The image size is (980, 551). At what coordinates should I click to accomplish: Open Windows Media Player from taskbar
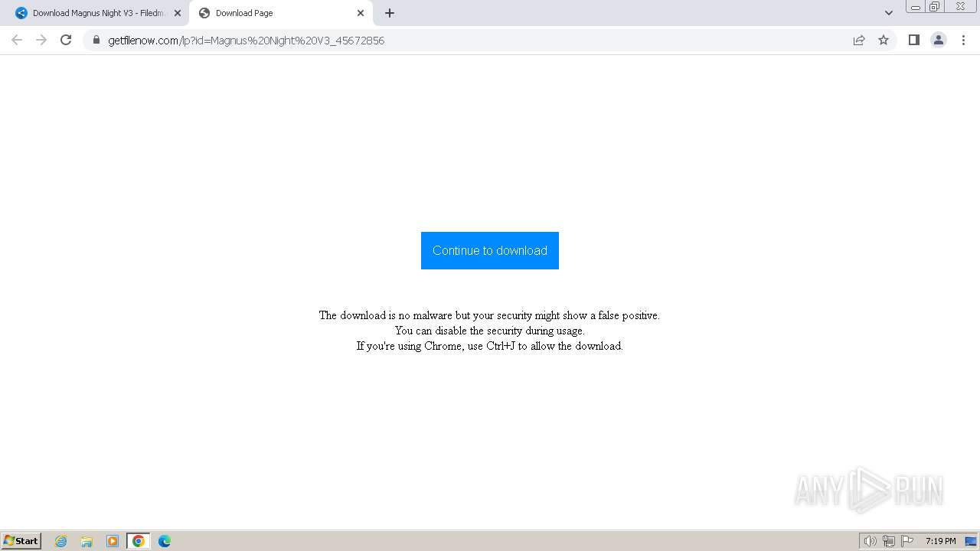pos(113,541)
